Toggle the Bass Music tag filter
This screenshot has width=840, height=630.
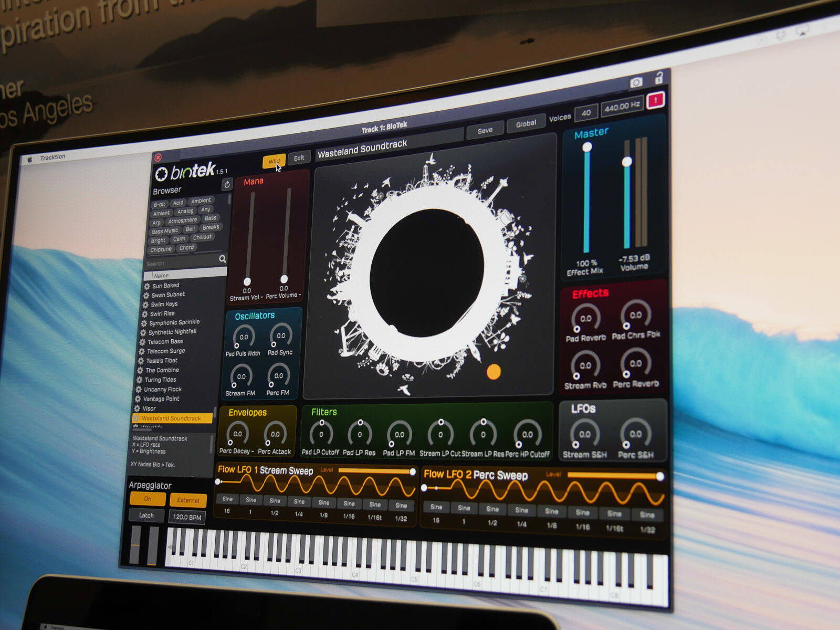pos(165,231)
